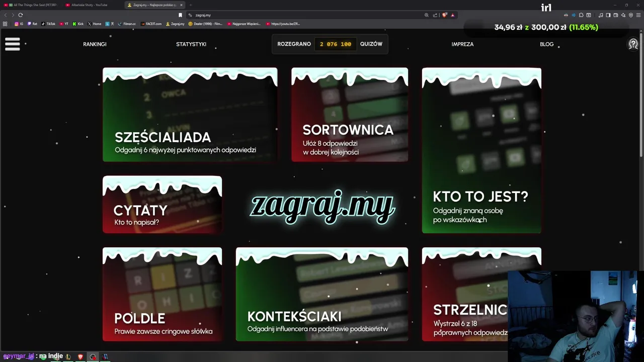Click the VPN shield icon in toolbar

pyautogui.click(x=631, y=15)
